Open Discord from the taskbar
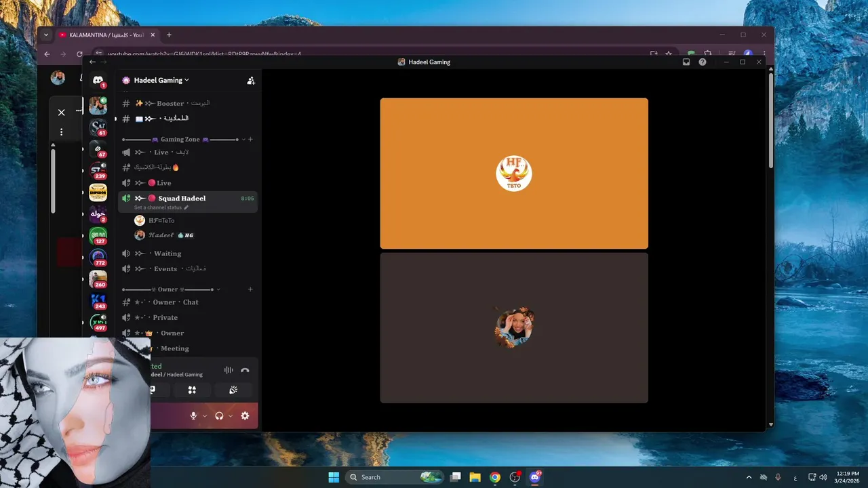This screenshot has width=868, height=488. click(535, 477)
